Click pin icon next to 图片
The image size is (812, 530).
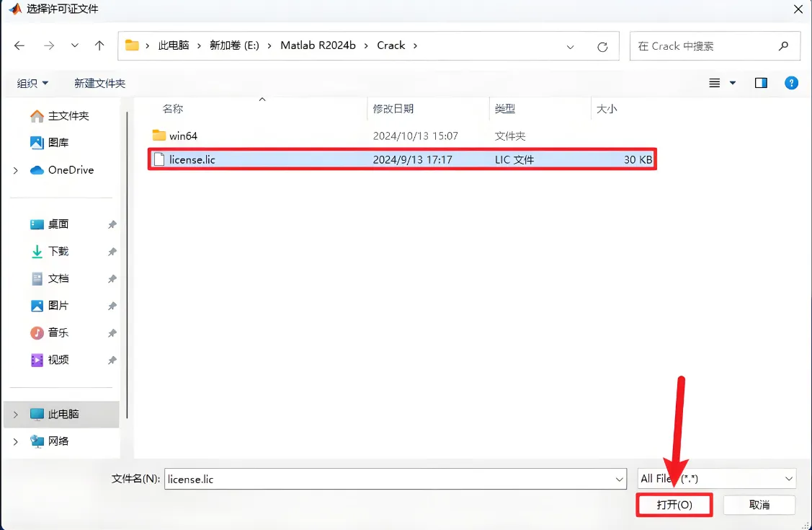112,306
